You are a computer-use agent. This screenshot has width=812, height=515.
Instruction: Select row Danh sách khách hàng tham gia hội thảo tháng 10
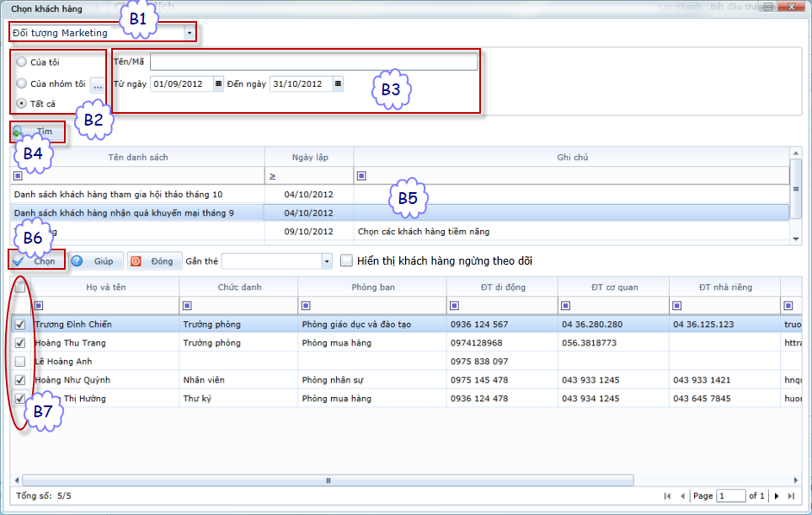pyautogui.click(x=118, y=195)
